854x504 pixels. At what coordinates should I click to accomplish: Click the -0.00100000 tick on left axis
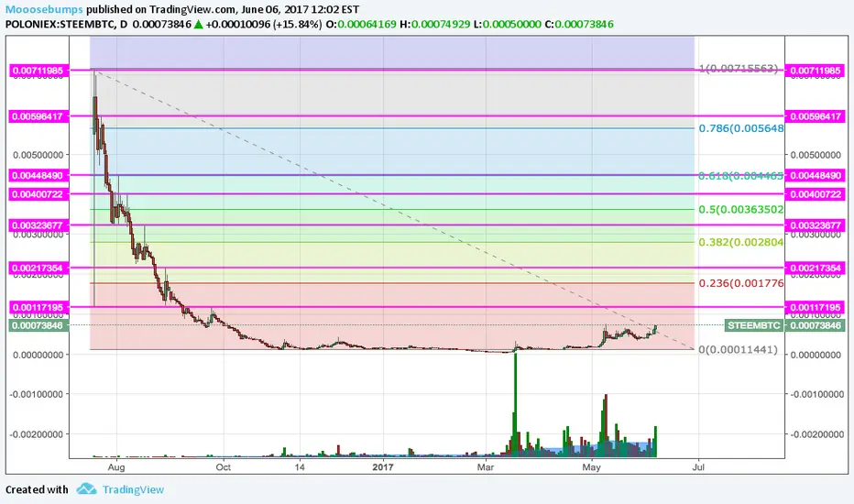coord(37,394)
